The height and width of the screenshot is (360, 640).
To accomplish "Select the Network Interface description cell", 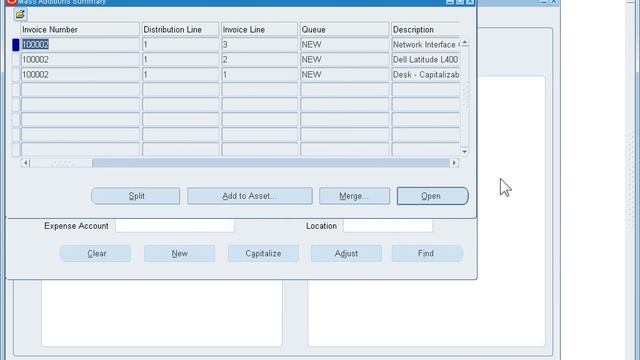I will (426, 44).
